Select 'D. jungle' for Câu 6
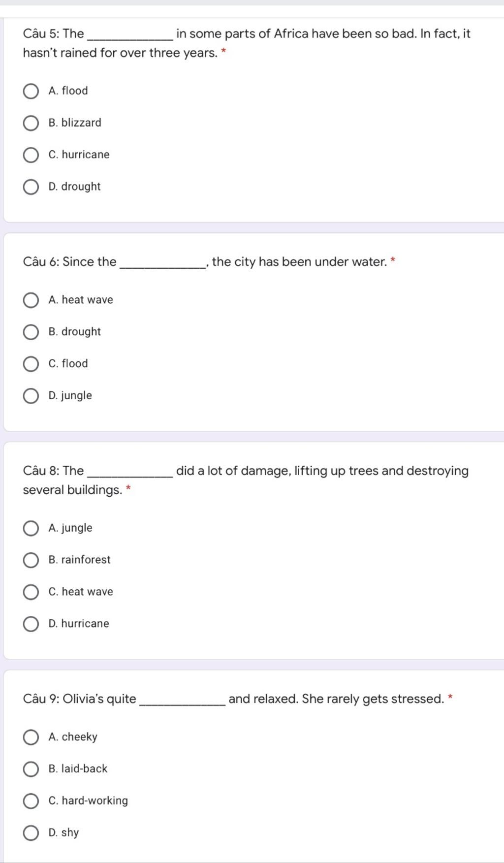The width and height of the screenshot is (504, 863). point(31,396)
